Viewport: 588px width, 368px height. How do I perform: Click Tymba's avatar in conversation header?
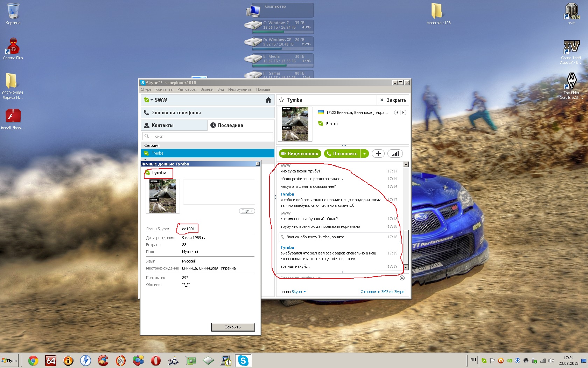(x=295, y=124)
